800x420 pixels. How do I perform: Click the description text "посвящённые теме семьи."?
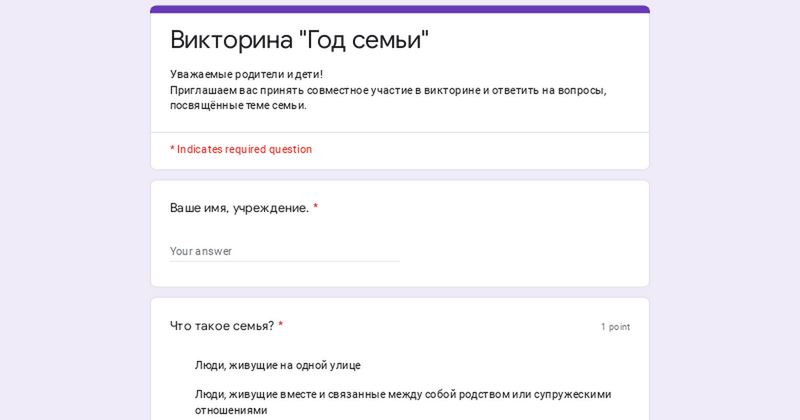coord(238,105)
